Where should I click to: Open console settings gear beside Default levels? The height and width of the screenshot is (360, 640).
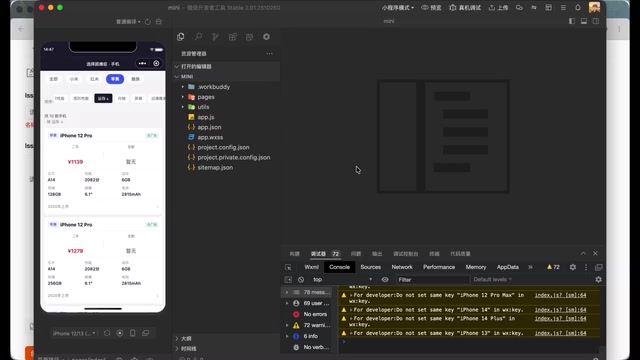(598, 280)
